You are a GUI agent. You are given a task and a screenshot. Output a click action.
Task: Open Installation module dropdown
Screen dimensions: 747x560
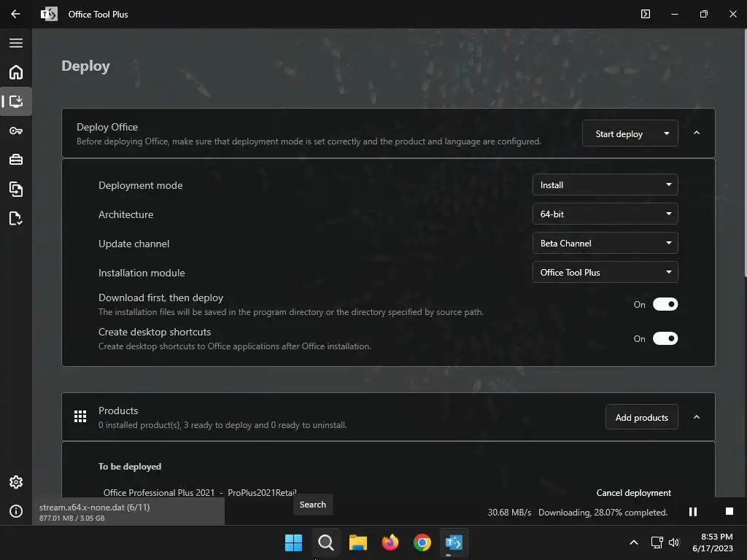click(605, 272)
